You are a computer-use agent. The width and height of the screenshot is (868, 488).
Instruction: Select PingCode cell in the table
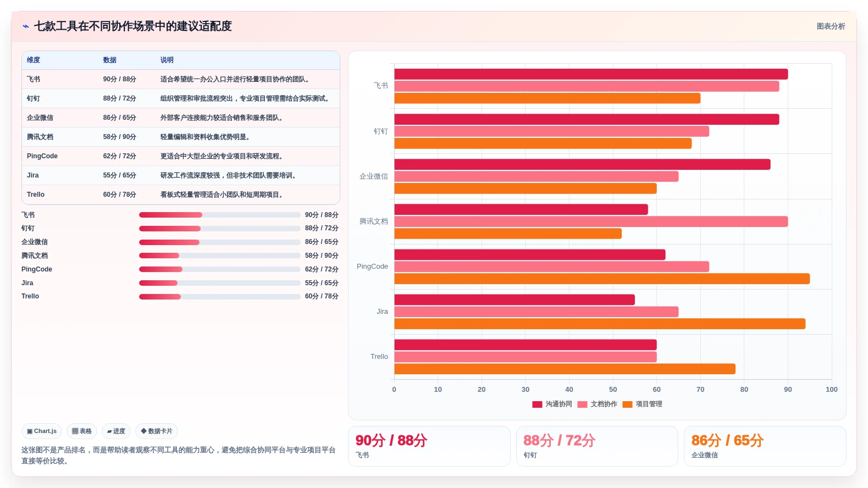coord(42,156)
